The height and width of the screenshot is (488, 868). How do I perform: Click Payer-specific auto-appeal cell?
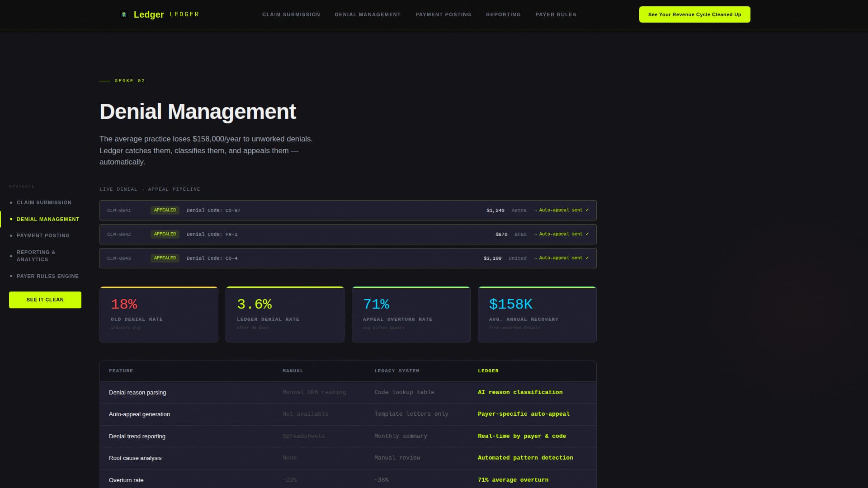click(524, 414)
